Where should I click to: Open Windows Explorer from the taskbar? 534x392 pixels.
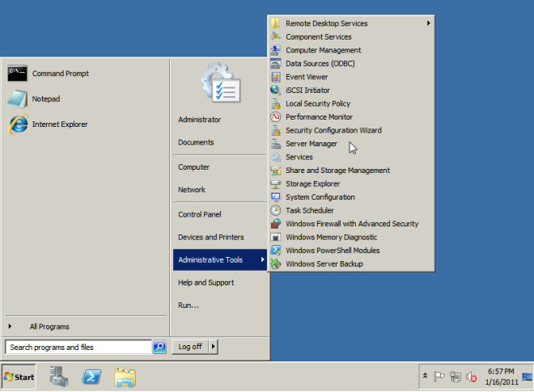coord(125,377)
